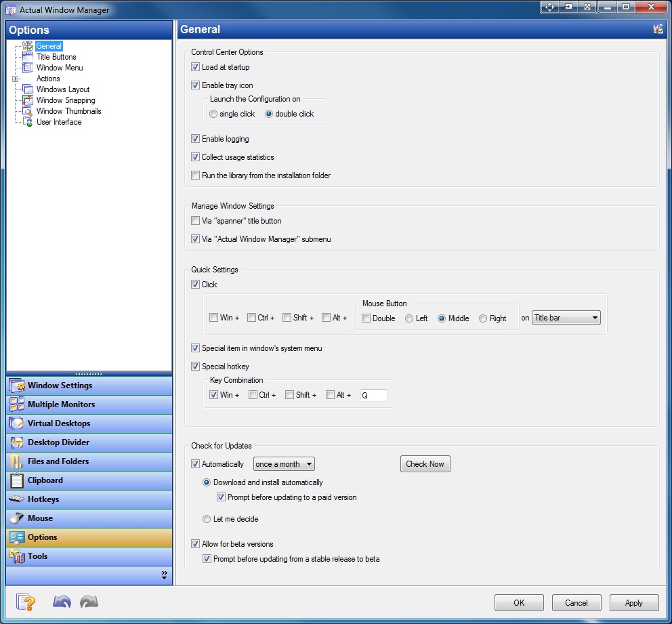Open the once a month frequency dropdown

[284, 463]
